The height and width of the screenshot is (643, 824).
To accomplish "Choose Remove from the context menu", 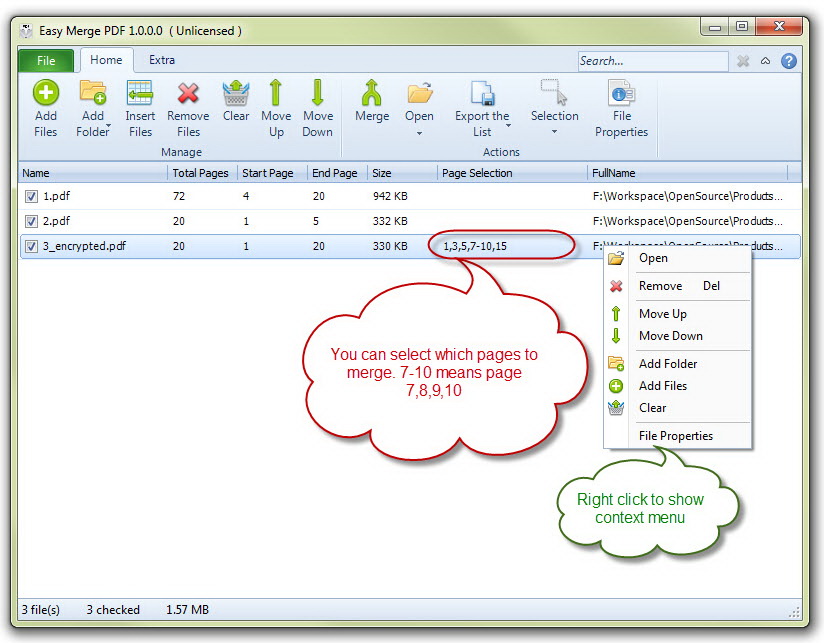I will click(660, 286).
